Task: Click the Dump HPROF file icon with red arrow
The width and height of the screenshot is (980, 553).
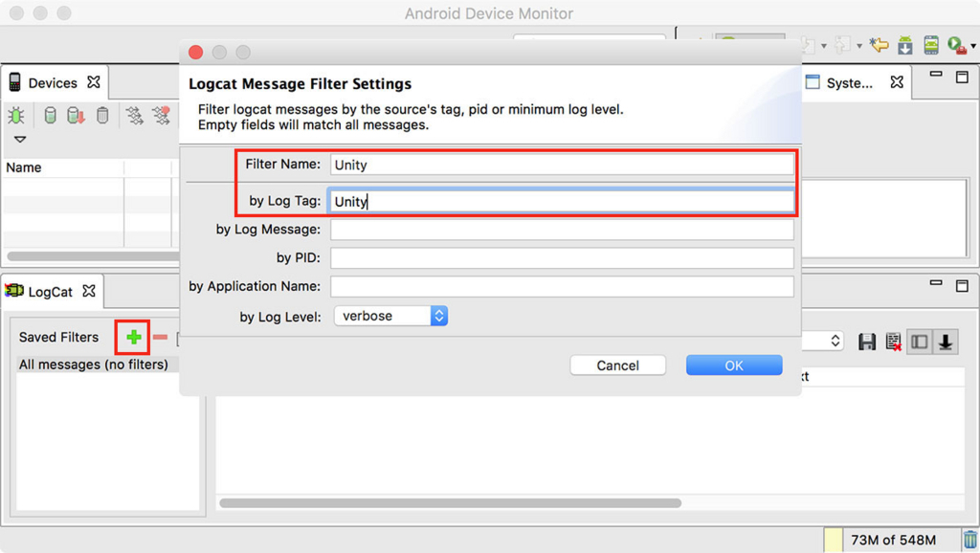Action: (x=76, y=115)
